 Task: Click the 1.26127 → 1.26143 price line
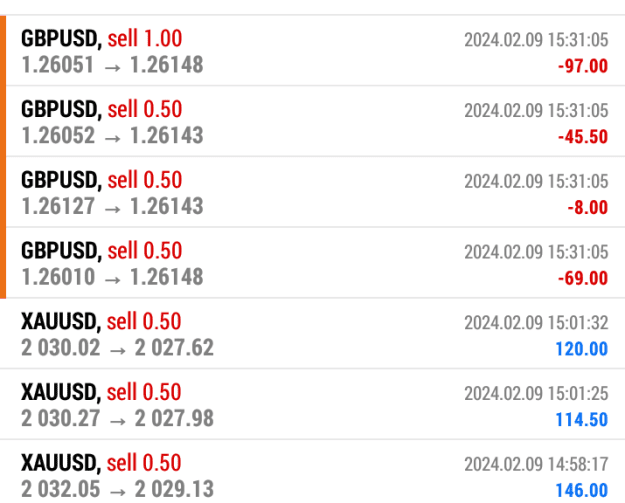point(112,206)
